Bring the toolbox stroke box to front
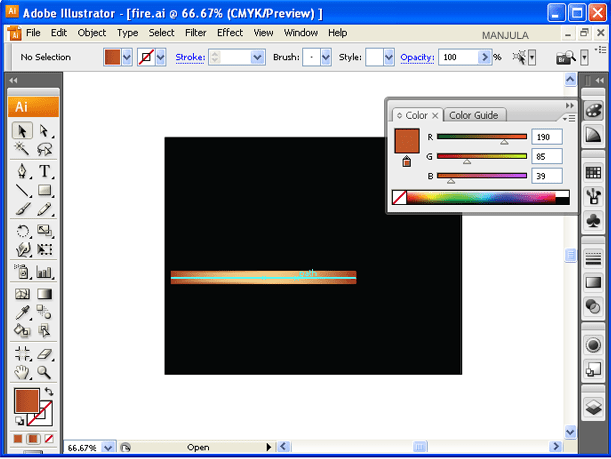The image size is (611, 459). (x=46, y=418)
